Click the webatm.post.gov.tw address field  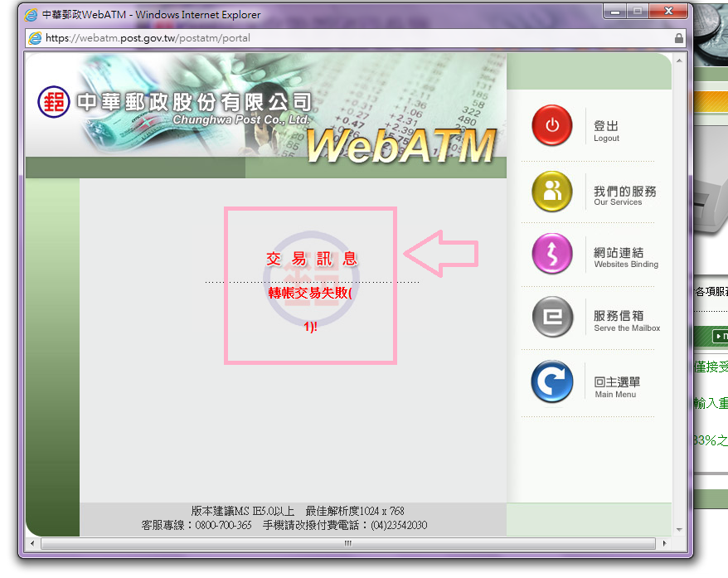(x=353, y=38)
